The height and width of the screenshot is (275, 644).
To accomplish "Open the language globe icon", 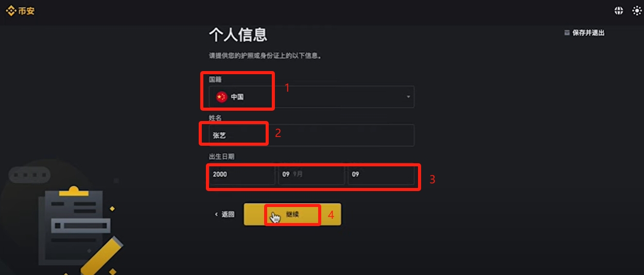I will click(619, 10).
